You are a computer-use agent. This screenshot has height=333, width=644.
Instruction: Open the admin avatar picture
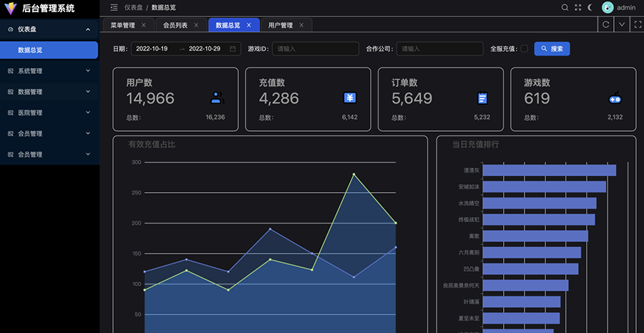608,7
